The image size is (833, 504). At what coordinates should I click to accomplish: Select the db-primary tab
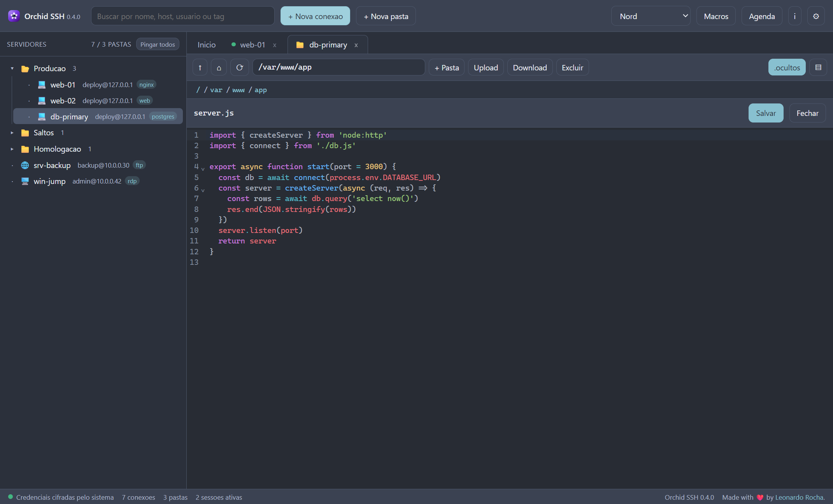(328, 45)
